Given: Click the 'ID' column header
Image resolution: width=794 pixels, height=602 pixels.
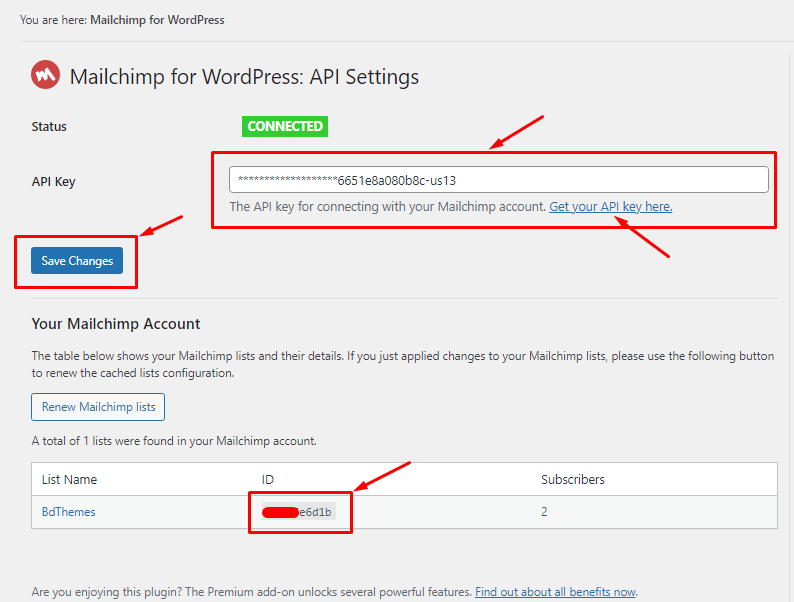Looking at the screenshot, I should (x=267, y=479).
